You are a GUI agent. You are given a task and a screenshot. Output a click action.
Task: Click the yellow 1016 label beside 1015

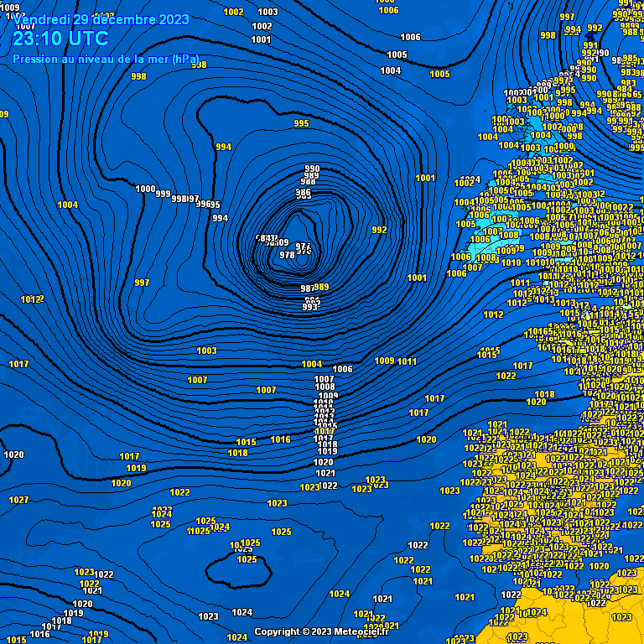pyautogui.click(x=281, y=440)
